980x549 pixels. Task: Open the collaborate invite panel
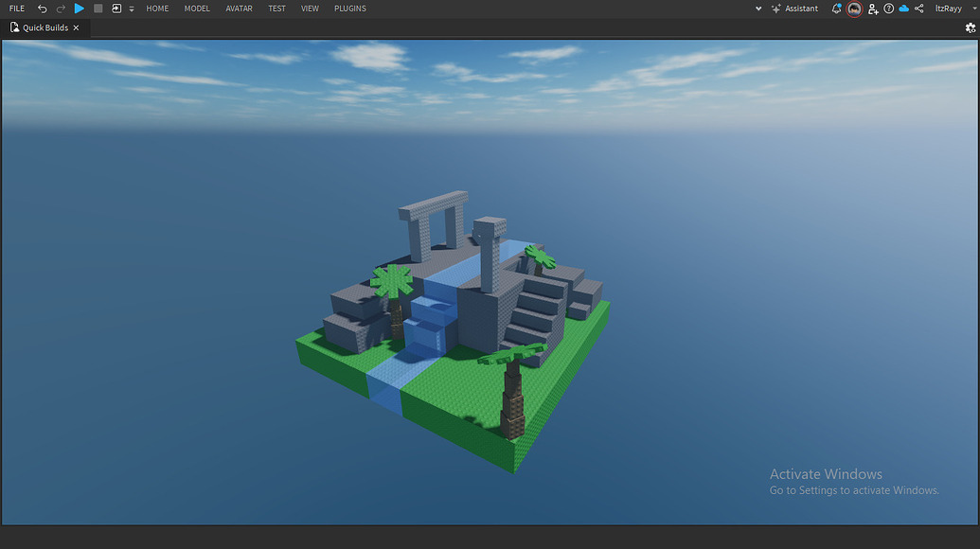coord(872,9)
